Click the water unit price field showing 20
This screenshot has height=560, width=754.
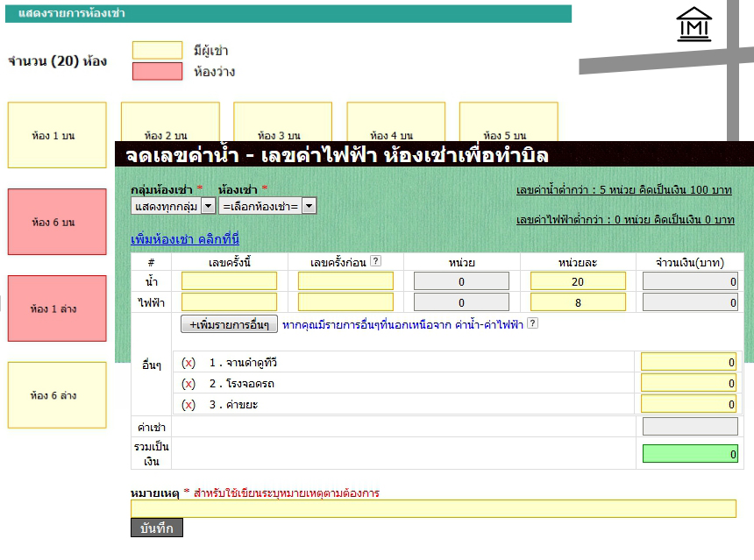[x=578, y=281]
